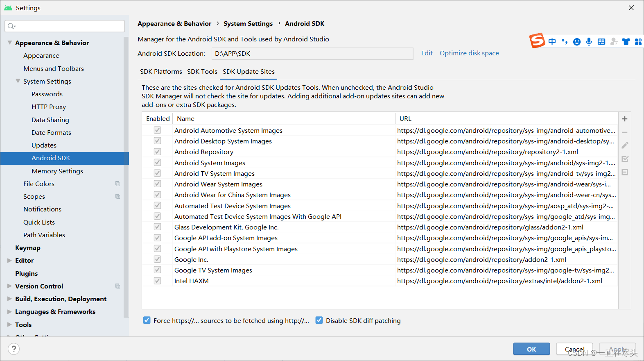Open Keymap settings

(x=28, y=248)
